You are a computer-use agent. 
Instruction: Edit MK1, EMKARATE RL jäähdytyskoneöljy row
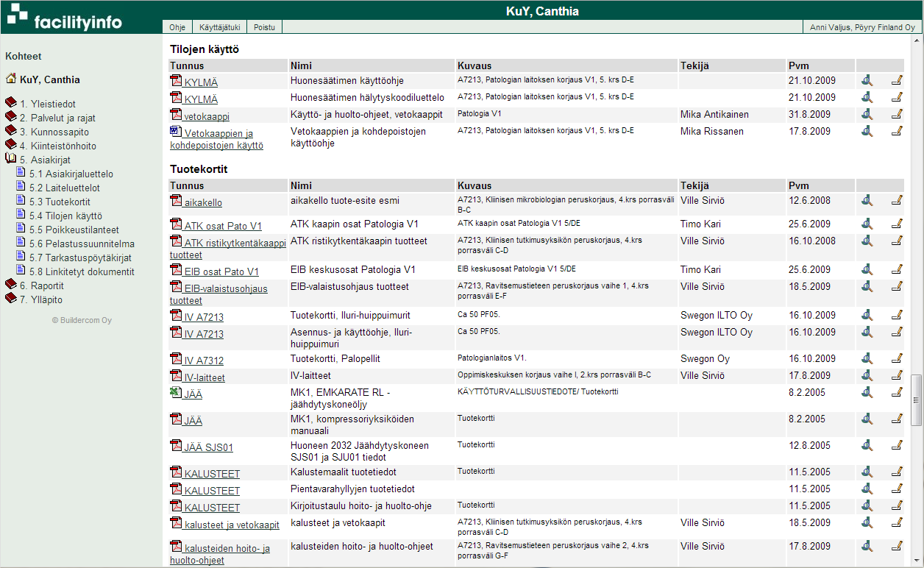coord(897,392)
